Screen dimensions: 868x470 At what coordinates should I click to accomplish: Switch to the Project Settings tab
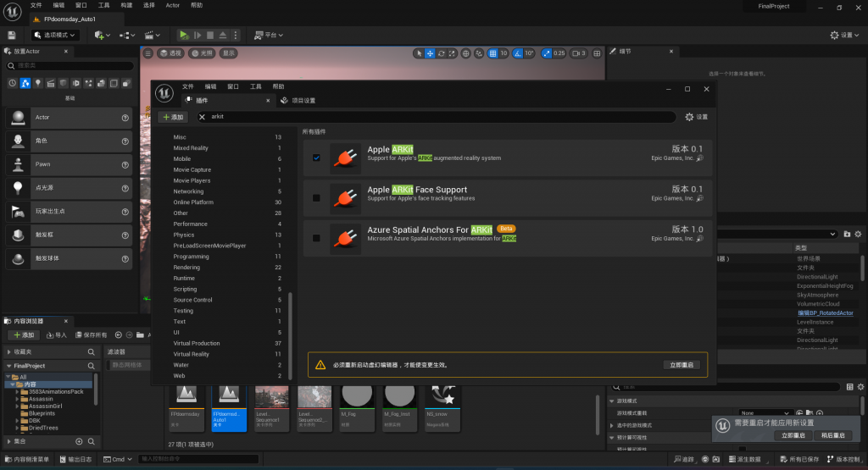click(298, 101)
